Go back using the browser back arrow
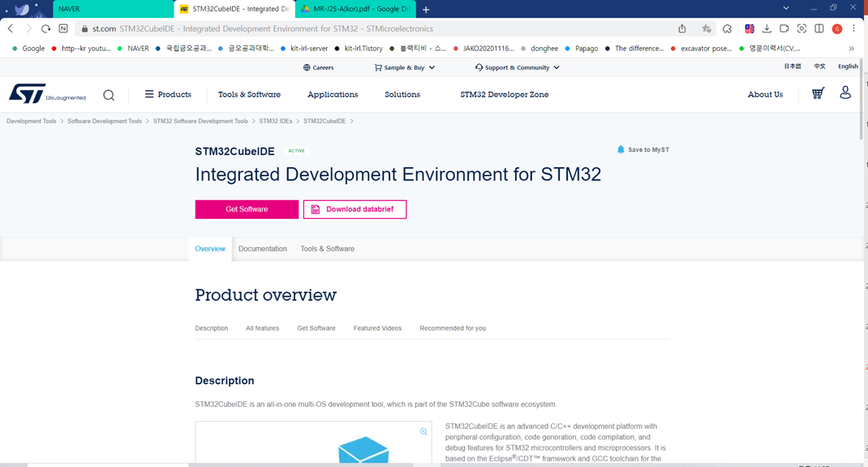The width and height of the screenshot is (868, 467). click(11, 28)
